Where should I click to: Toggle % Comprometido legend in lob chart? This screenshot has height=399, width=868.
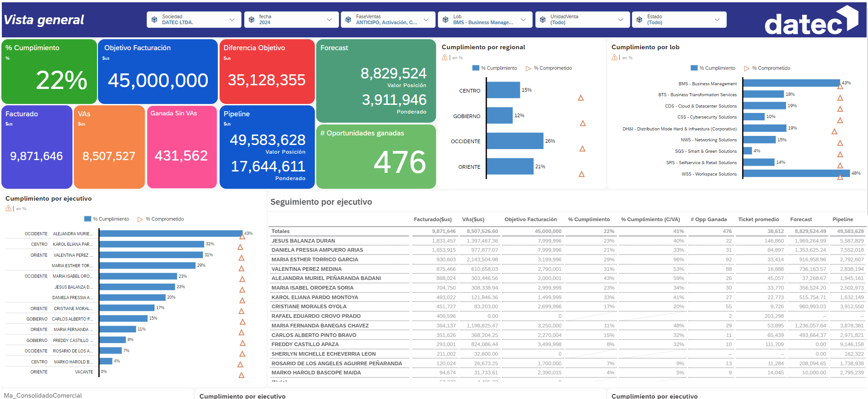767,68
